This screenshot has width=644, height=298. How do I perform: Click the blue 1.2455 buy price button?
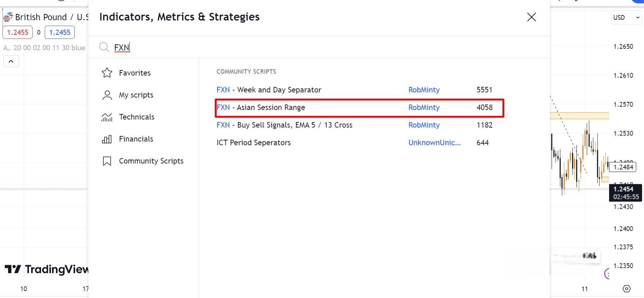coord(60,32)
